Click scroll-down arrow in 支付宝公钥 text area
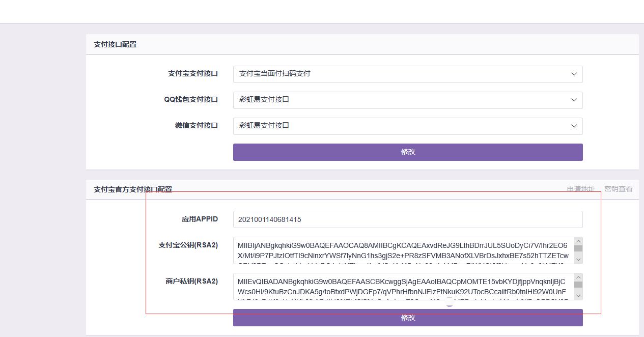 click(x=578, y=260)
